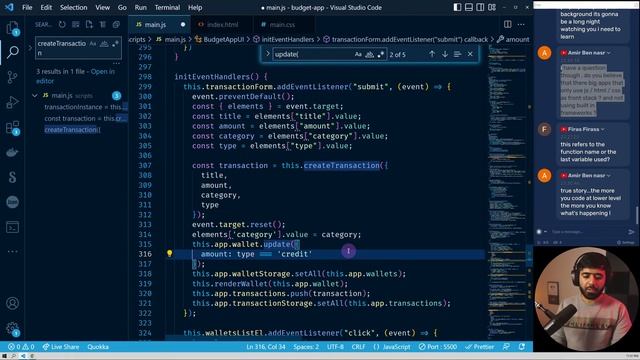Click the Live Share status bar button

pyautogui.click(x=61, y=347)
